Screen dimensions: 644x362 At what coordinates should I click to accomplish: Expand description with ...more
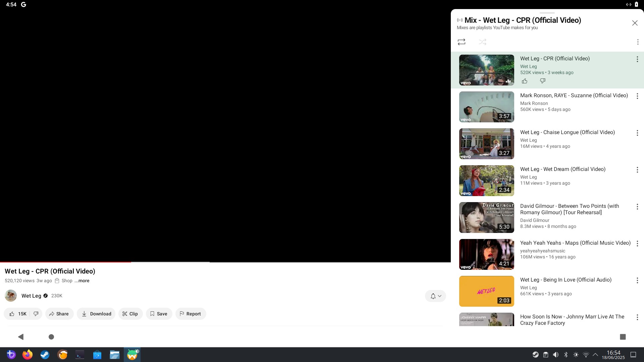[x=82, y=281]
